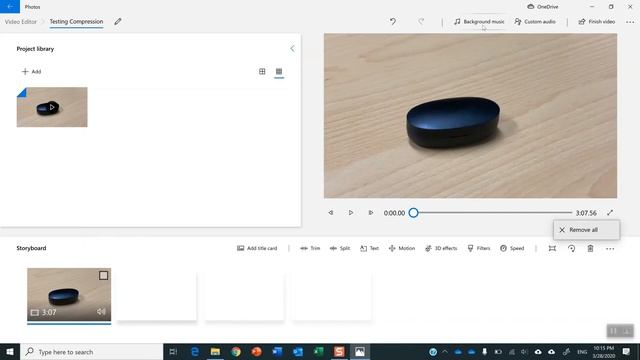Open Custom audio panel
640x360 pixels.
[535, 22]
